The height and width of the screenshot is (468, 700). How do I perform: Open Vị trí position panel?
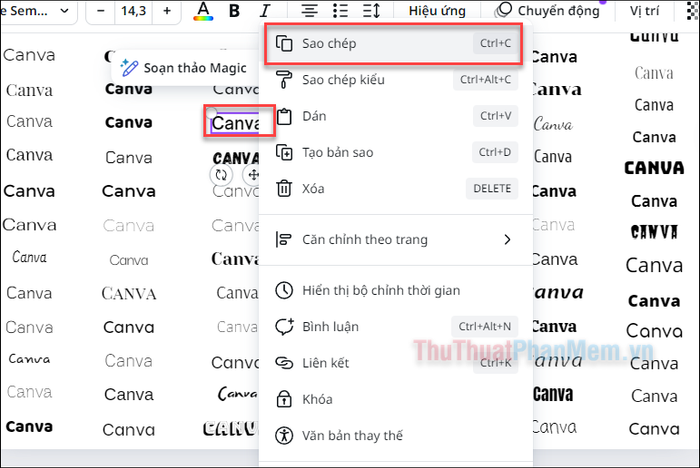pyautogui.click(x=644, y=11)
